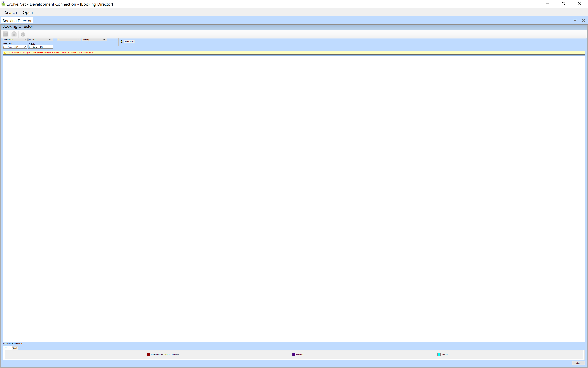Open the From Date calendar picker
588x368 pixels.
point(24,47)
